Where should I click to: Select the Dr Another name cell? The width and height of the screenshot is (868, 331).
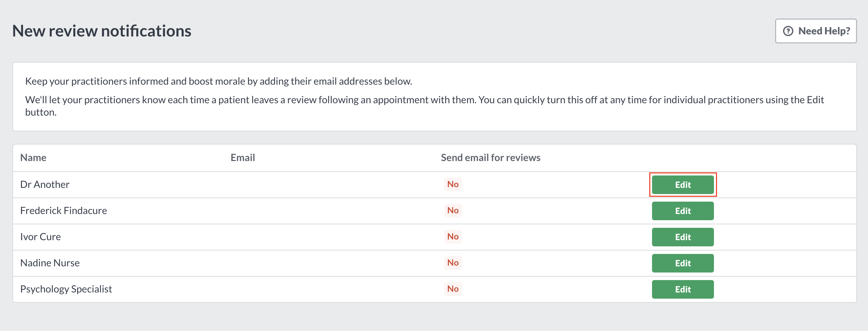(x=45, y=185)
